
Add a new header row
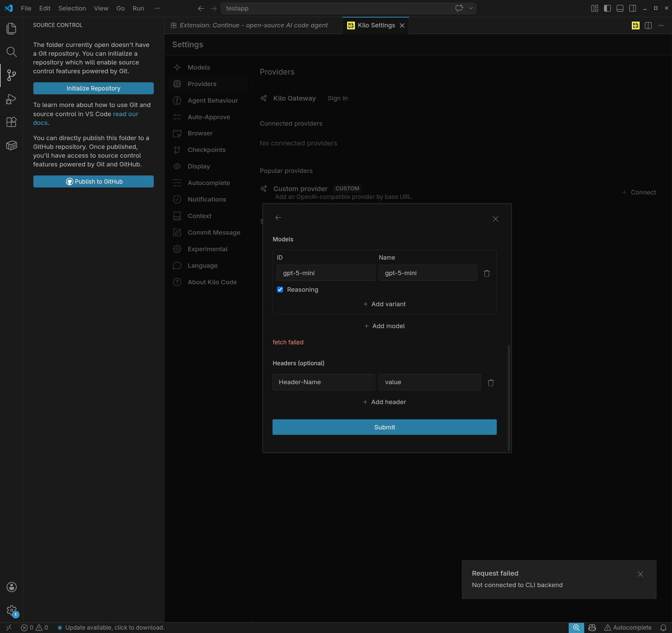point(384,402)
